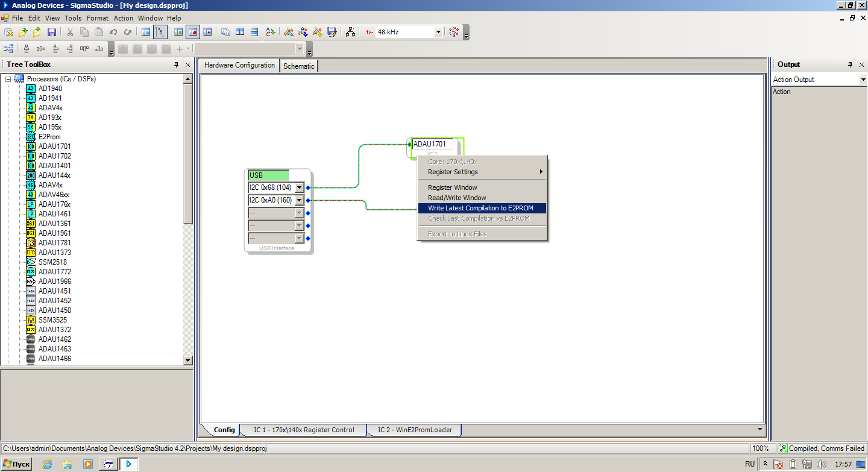
Task: Click the Cut scissors icon
Action: click(x=69, y=32)
